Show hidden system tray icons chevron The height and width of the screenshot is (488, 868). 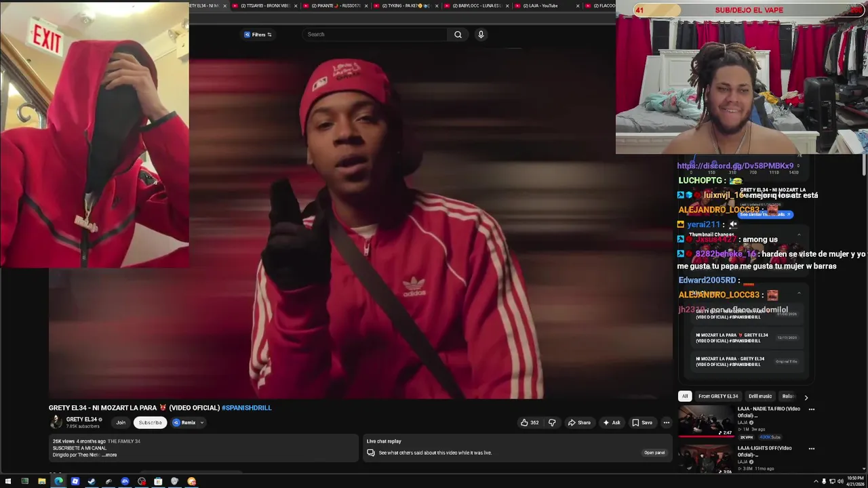point(816,481)
